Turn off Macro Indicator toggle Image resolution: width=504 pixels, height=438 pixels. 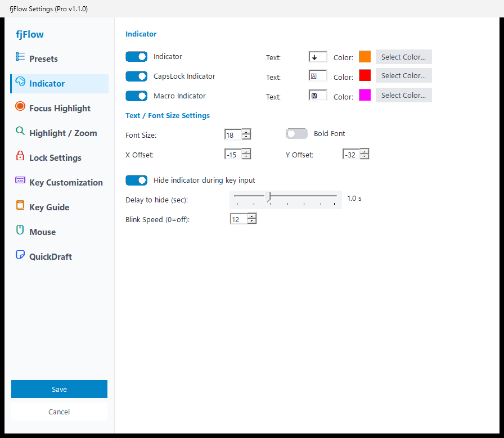pyautogui.click(x=136, y=96)
